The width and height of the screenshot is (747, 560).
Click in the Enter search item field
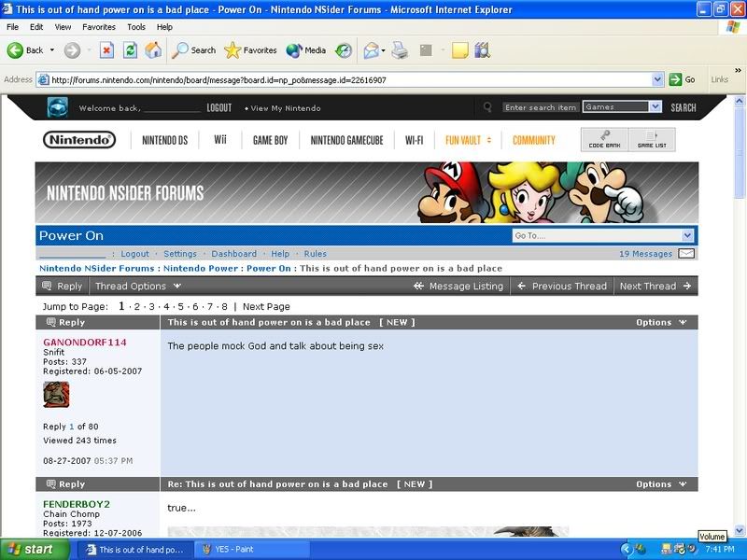coord(541,107)
